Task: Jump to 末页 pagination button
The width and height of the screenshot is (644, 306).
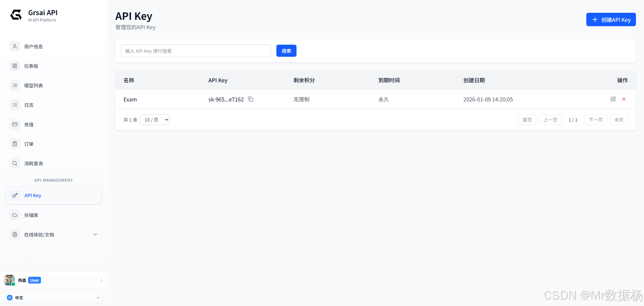Action: pos(619,120)
